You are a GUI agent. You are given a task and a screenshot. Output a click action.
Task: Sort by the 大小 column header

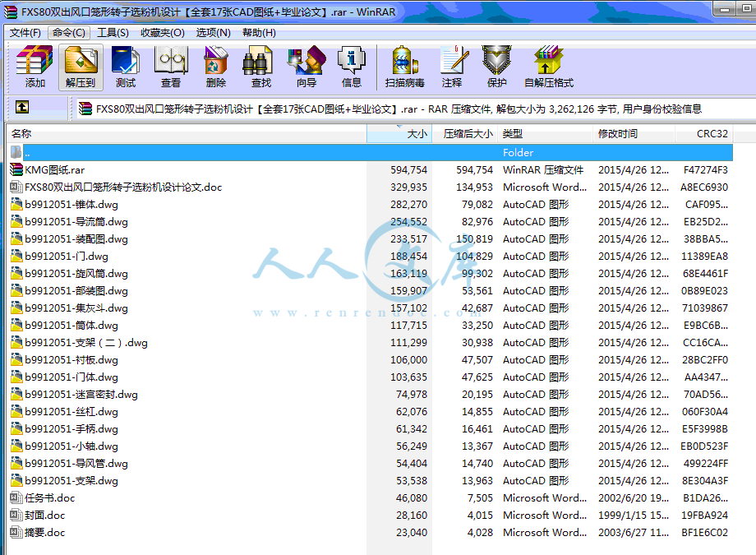(x=399, y=134)
